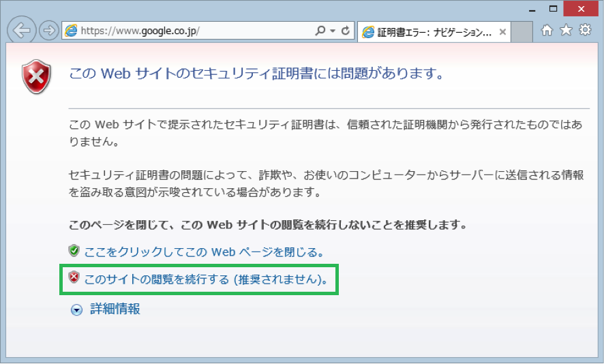Select the 証明書エラー tab
The width and height of the screenshot is (604, 364).
(434, 32)
